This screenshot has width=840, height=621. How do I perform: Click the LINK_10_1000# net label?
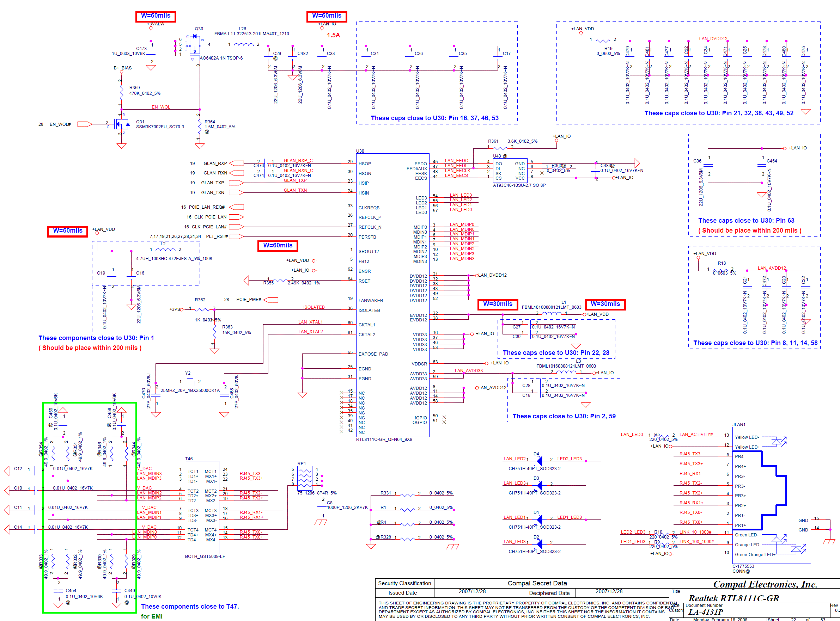(695, 532)
